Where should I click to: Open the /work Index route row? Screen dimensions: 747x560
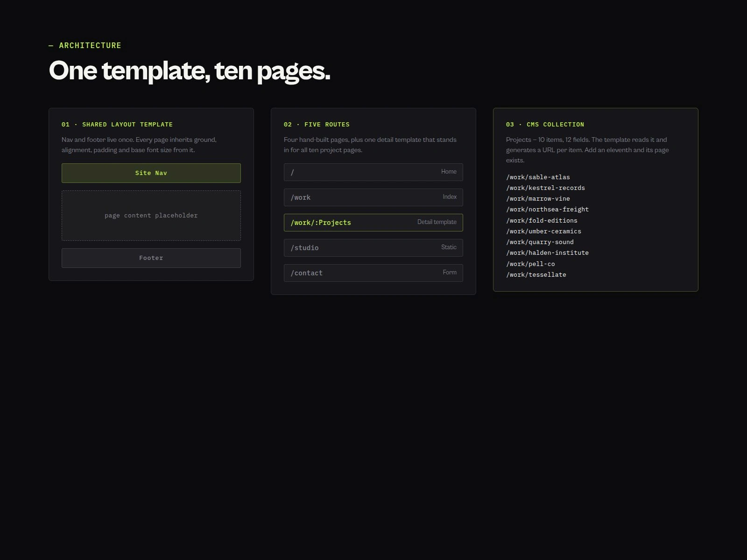(x=373, y=197)
